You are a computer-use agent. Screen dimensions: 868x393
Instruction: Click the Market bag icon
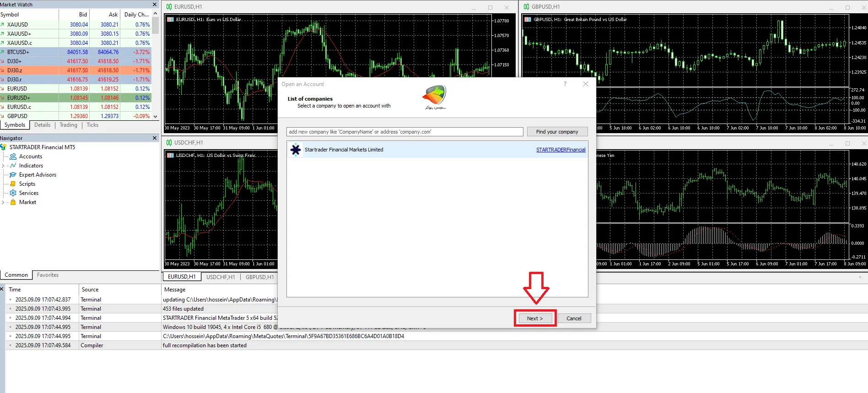tap(13, 202)
